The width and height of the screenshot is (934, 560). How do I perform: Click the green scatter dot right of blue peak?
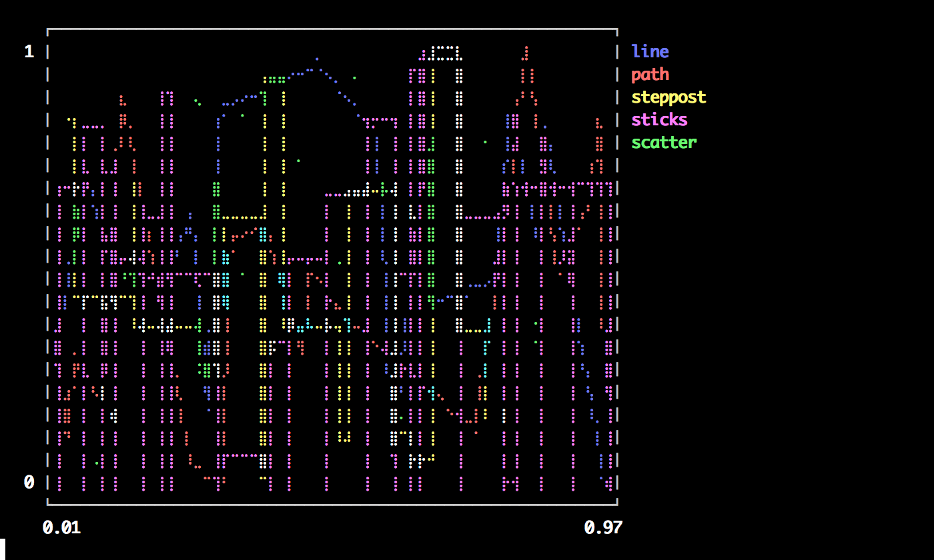(354, 78)
